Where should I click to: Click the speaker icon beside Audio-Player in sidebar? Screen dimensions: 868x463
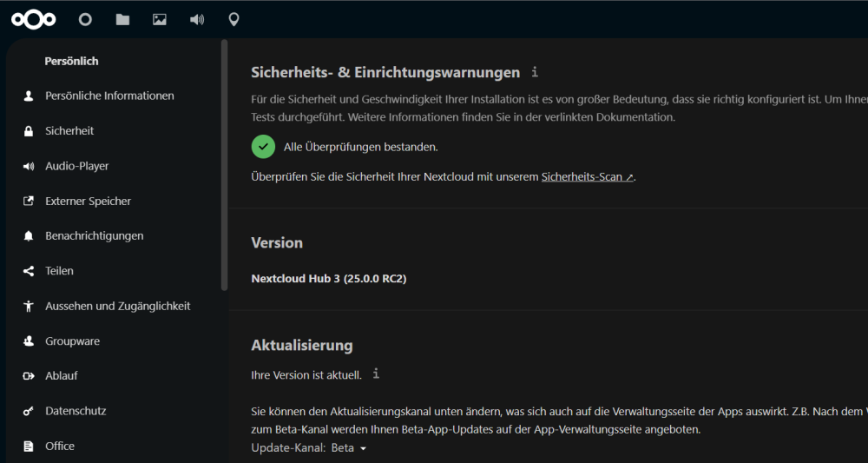[29, 166]
